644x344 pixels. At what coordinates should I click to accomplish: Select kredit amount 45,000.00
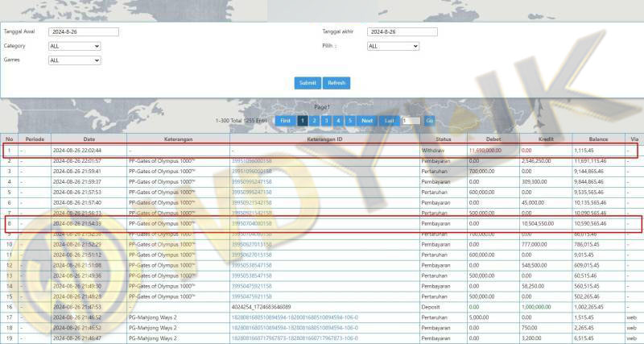(533, 203)
